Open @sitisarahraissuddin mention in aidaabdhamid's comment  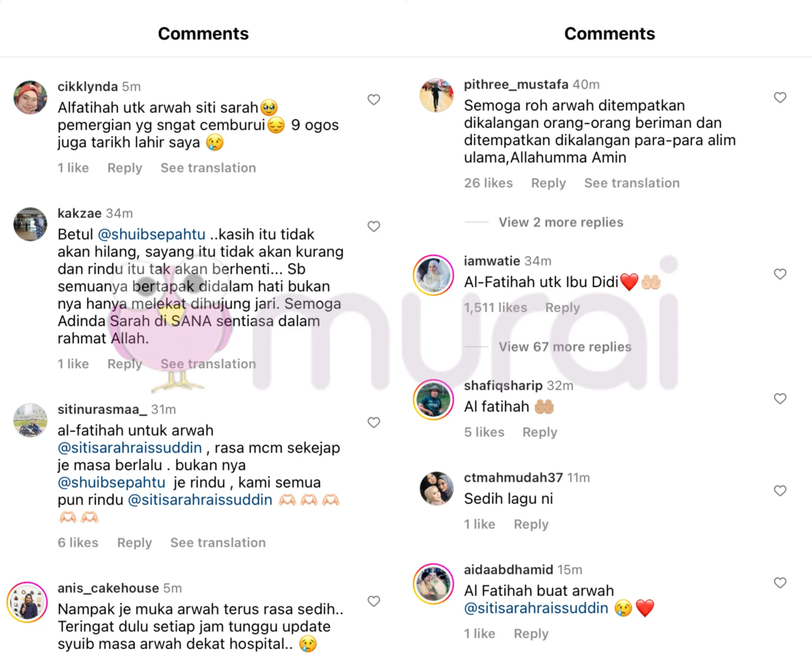[x=536, y=608]
